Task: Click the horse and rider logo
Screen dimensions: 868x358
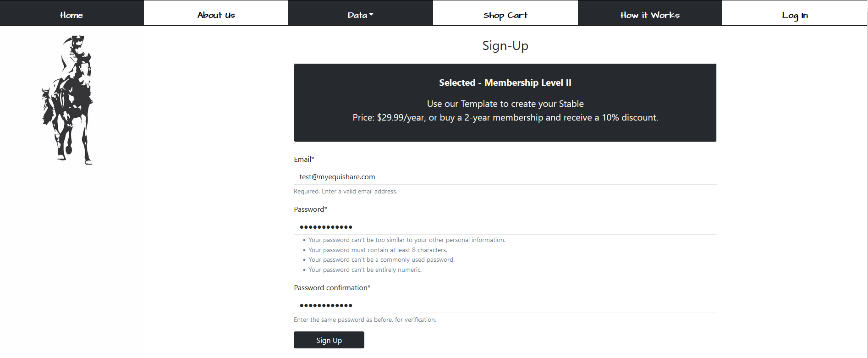Action: (x=68, y=99)
